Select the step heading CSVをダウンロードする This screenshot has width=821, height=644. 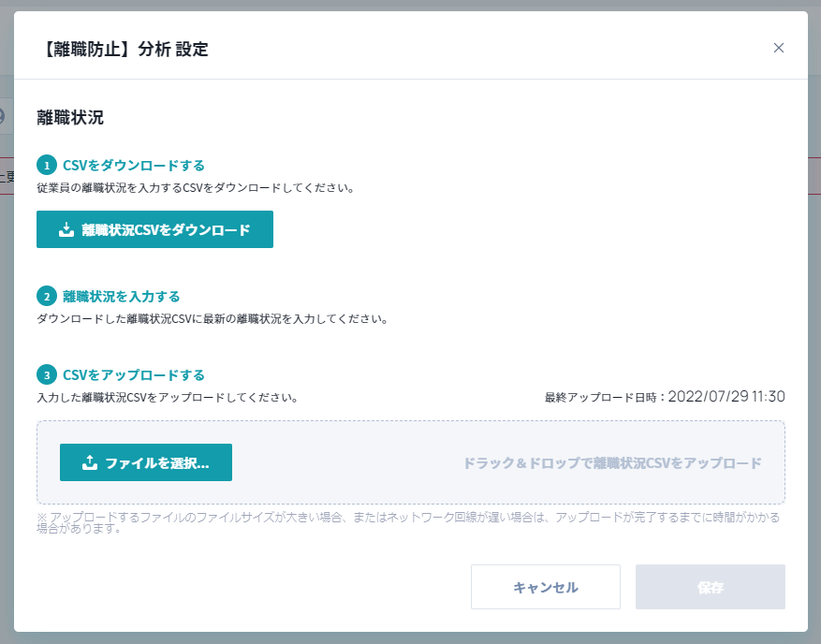click(x=134, y=166)
